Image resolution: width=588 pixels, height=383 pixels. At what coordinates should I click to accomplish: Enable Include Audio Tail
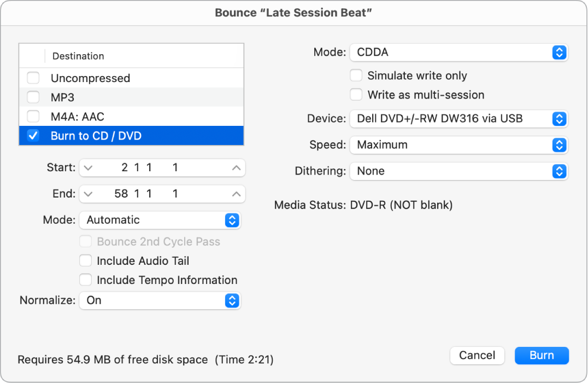click(x=86, y=260)
